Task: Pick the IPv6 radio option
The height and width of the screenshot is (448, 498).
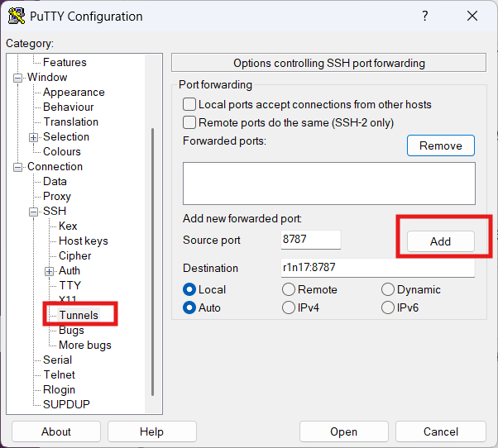Action: 388,307
